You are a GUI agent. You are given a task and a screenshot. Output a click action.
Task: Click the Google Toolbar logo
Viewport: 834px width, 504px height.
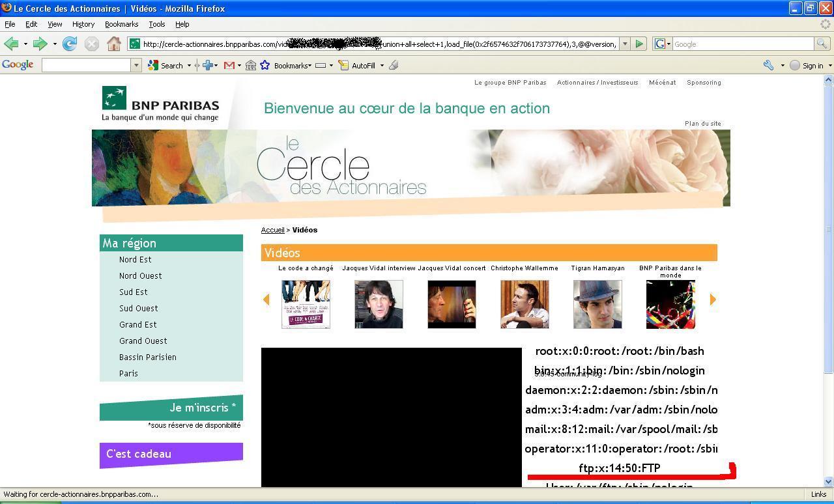18,65
